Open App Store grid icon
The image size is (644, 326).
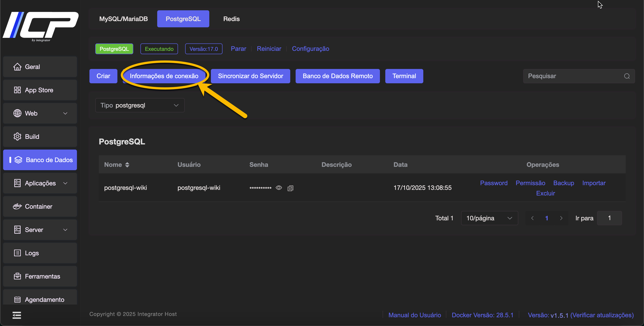click(x=17, y=90)
